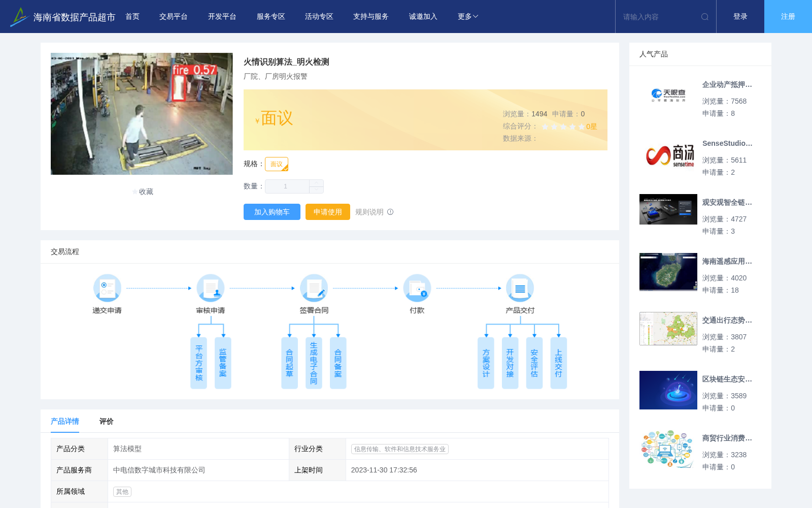The width and height of the screenshot is (812, 508).
Task: Expand the 更多 menu
Action: coord(468,17)
